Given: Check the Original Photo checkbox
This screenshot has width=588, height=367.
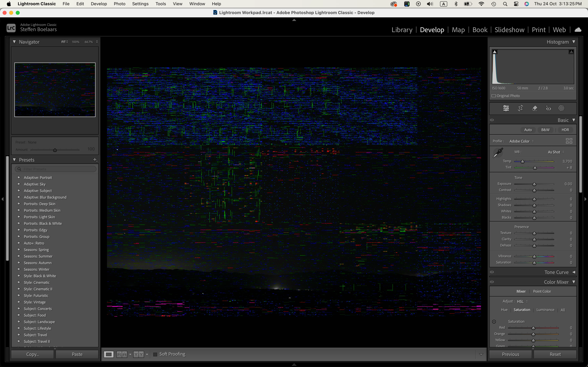Looking at the screenshot, I should click(494, 96).
